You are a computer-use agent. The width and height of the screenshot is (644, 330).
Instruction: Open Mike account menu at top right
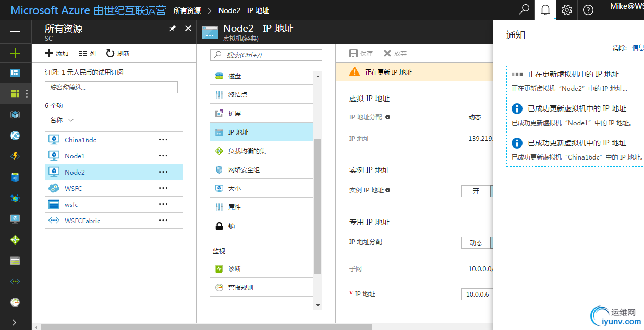pos(627,7)
